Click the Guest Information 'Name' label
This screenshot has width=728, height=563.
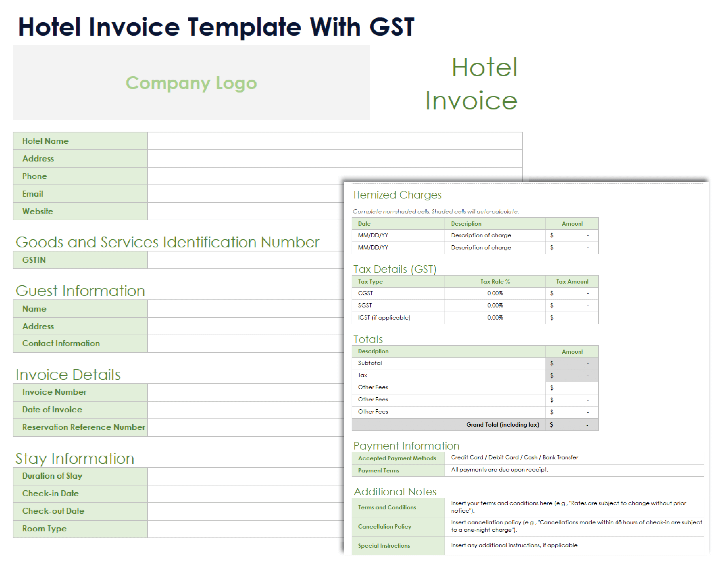(x=80, y=309)
